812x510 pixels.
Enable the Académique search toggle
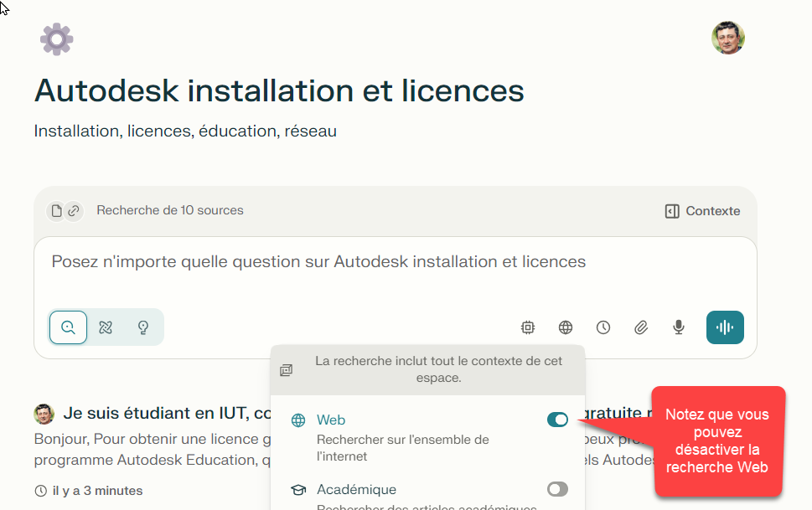click(558, 489)
